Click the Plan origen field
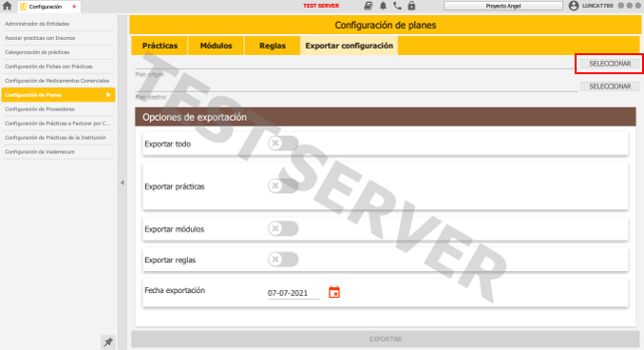 pos(356,64)
